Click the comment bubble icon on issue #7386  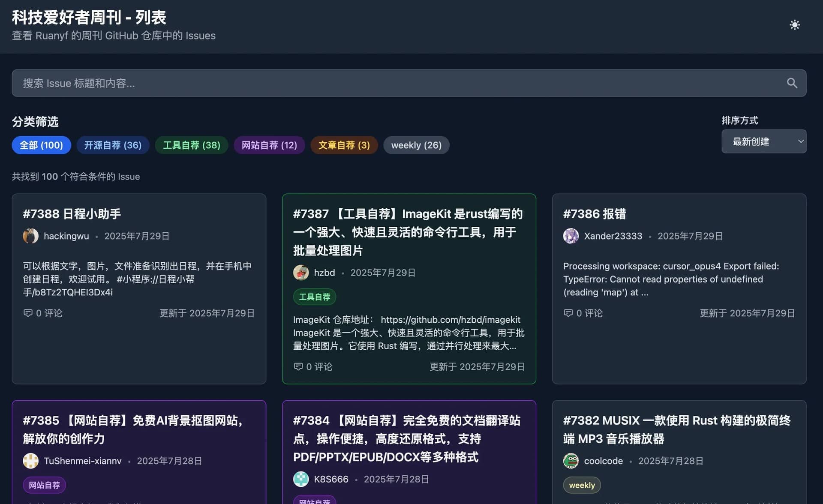[568, 313]
